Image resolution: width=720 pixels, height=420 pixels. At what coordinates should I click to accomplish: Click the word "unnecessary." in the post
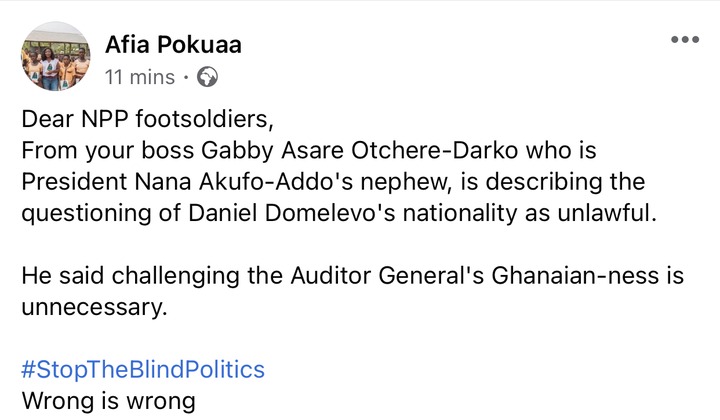[x=94, y=307]
